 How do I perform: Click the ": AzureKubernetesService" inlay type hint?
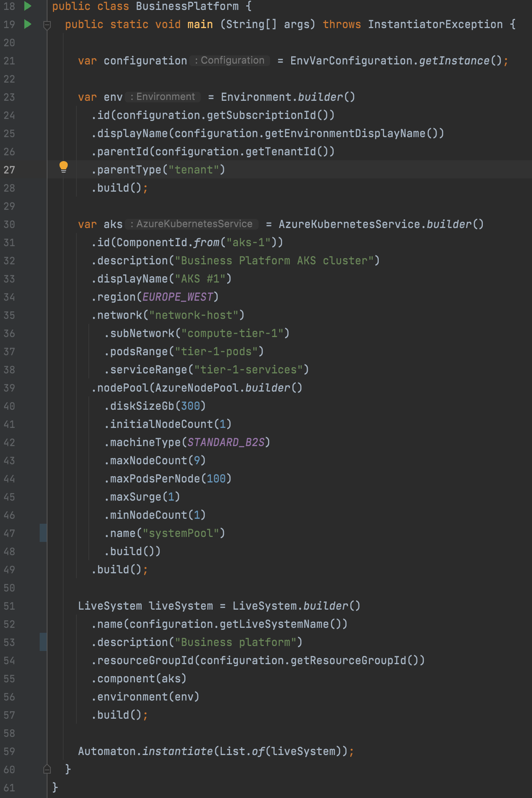coord(192,224)
